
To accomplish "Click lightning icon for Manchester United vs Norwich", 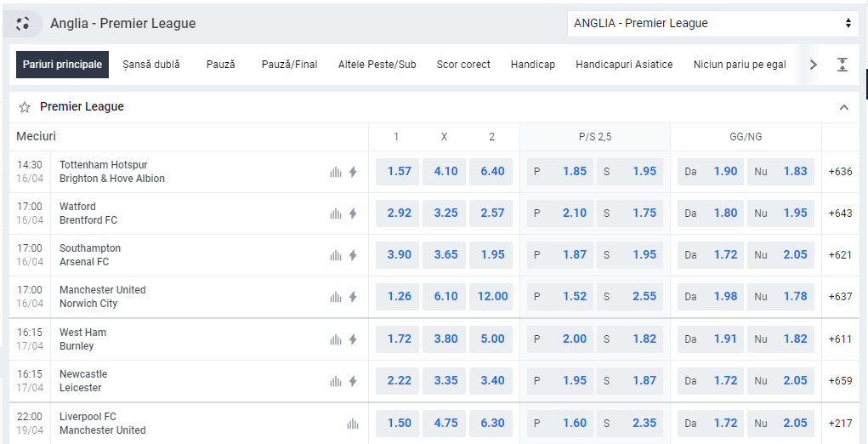I will [x=353, y=297].
